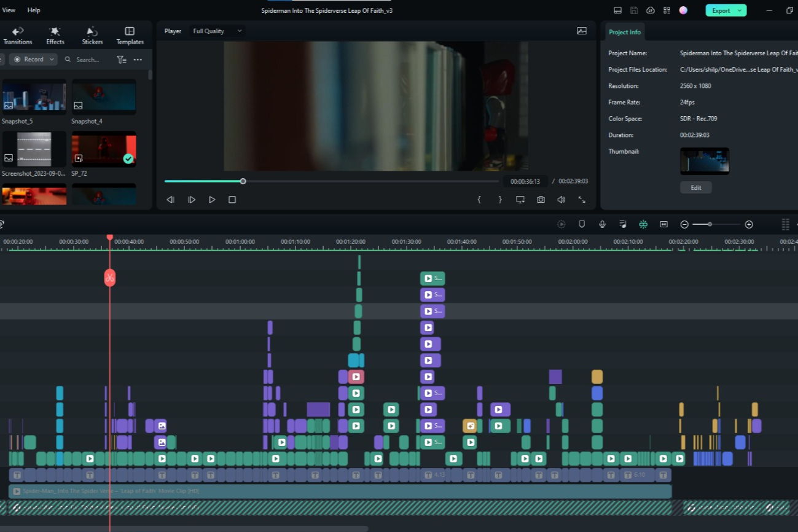Click the scissors split icon on playhead

coord(109,278)
